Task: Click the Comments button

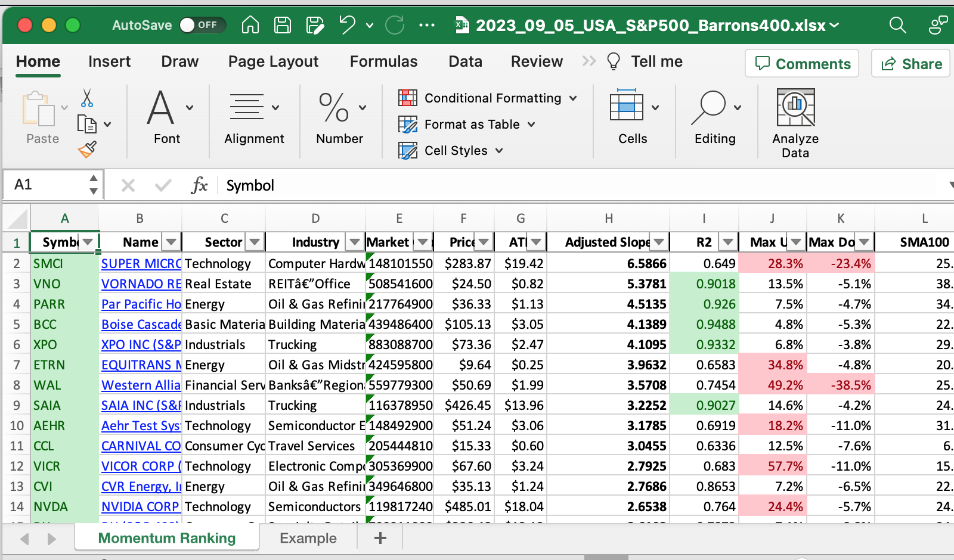Action: click(x=802, y=64)
